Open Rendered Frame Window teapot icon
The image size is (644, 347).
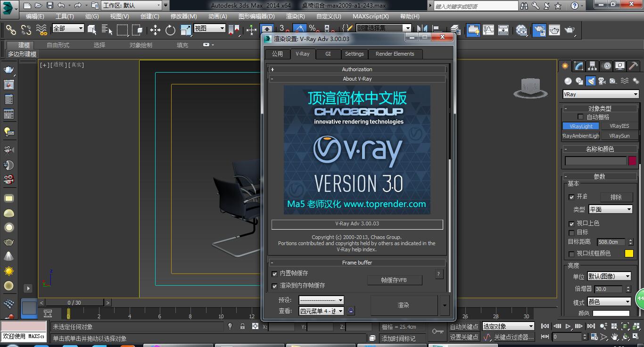(554, 30)
